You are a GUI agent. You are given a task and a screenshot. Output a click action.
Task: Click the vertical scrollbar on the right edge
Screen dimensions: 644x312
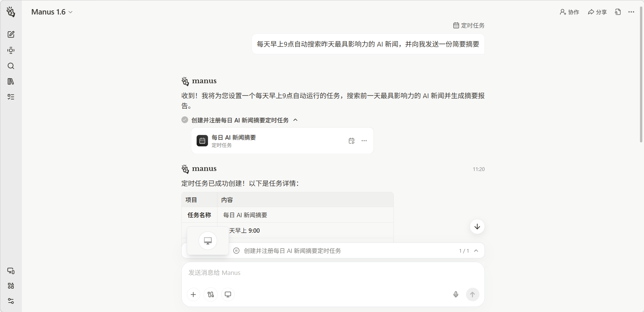point(641,74)
